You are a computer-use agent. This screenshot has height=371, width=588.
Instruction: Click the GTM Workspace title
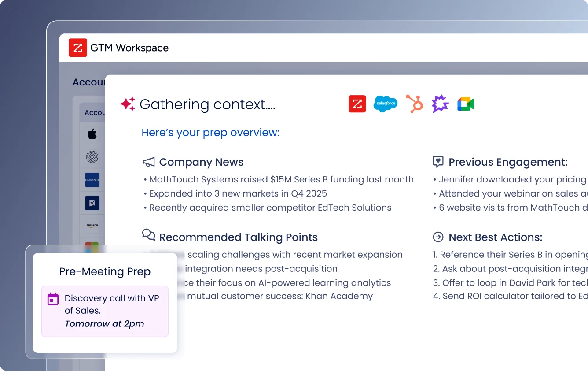coord(129,48)
